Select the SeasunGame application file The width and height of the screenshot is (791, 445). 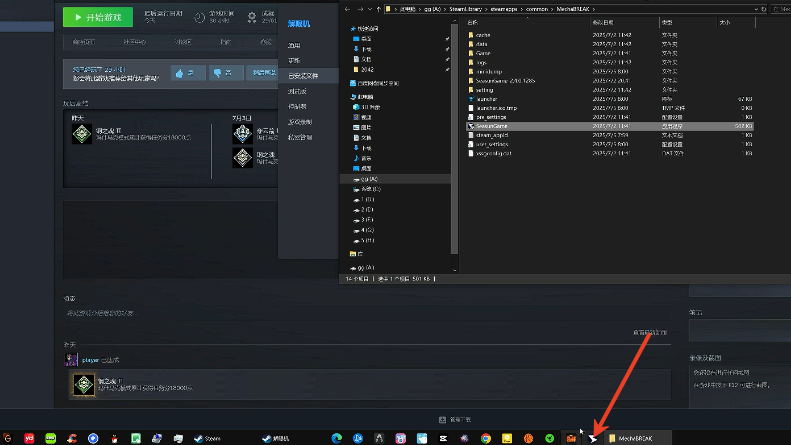click(487, 127)
